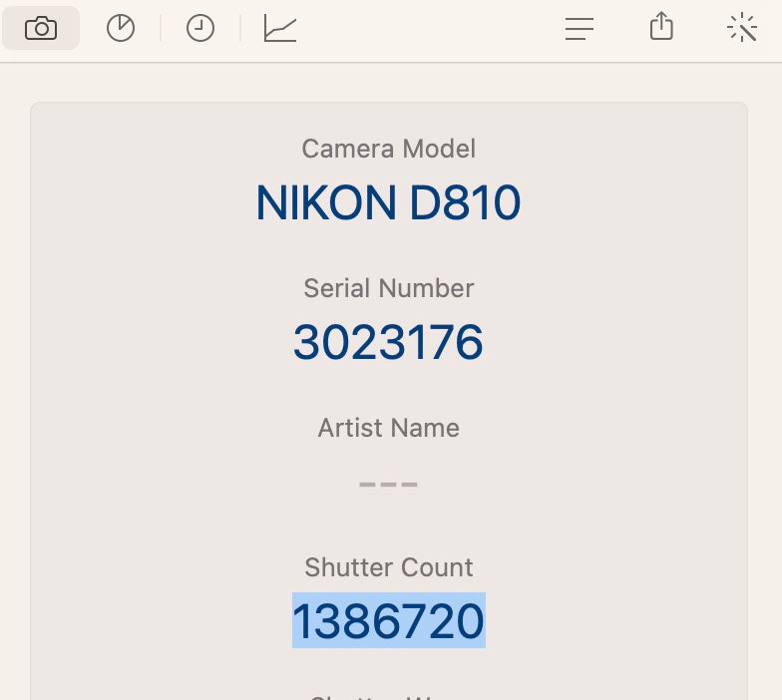Click the magic wand sparkle icon
Image resolution: width=782 pixels, height=700 pixels.
point(742,28)
